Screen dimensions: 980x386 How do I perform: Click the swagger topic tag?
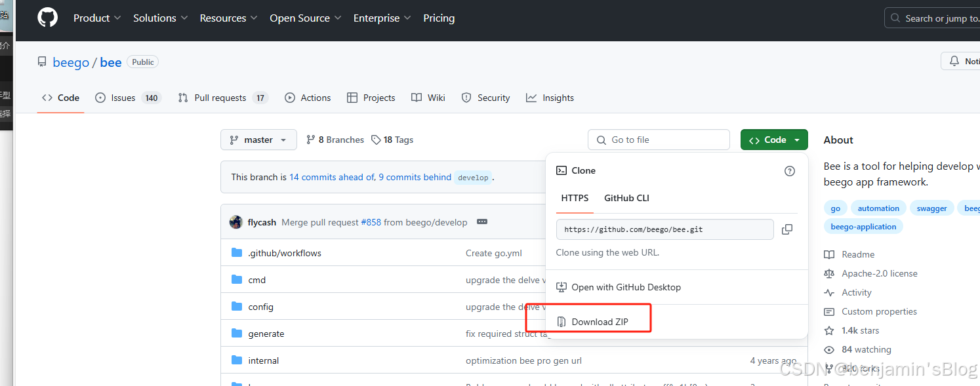(931, 208)
